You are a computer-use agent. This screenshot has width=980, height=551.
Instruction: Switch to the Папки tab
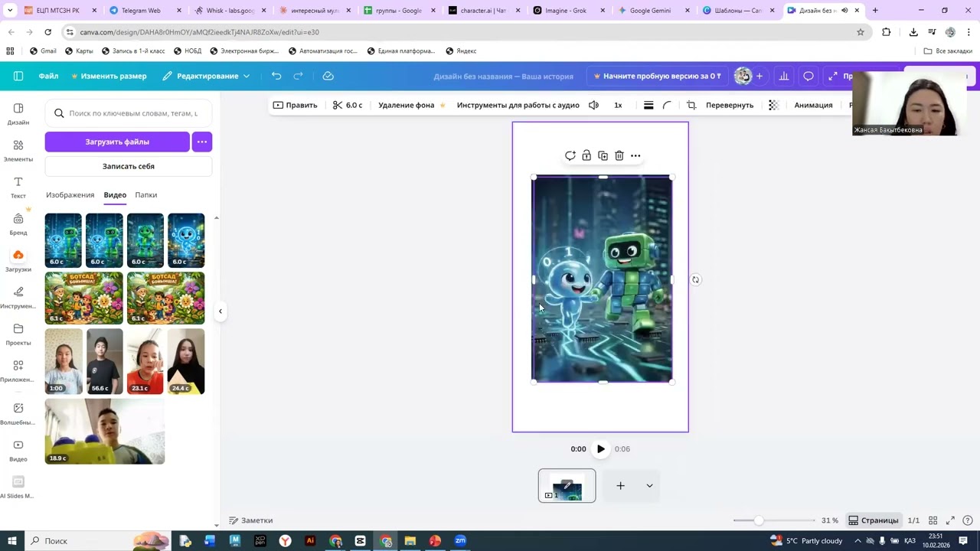146,195
